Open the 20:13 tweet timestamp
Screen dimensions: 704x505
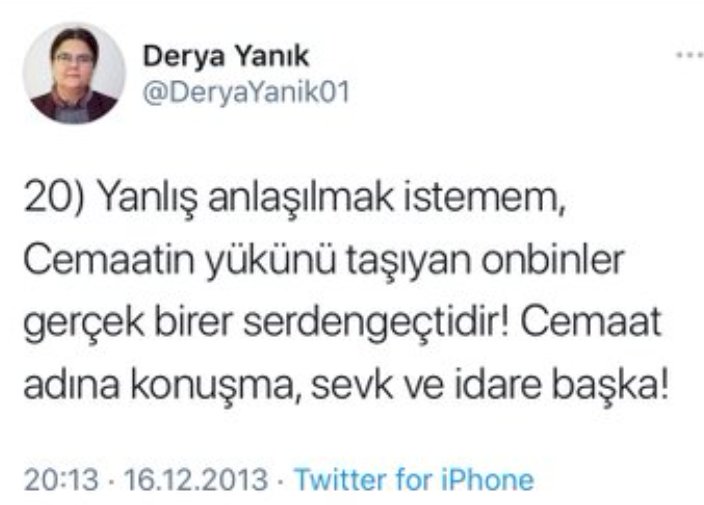click(61, 479)
